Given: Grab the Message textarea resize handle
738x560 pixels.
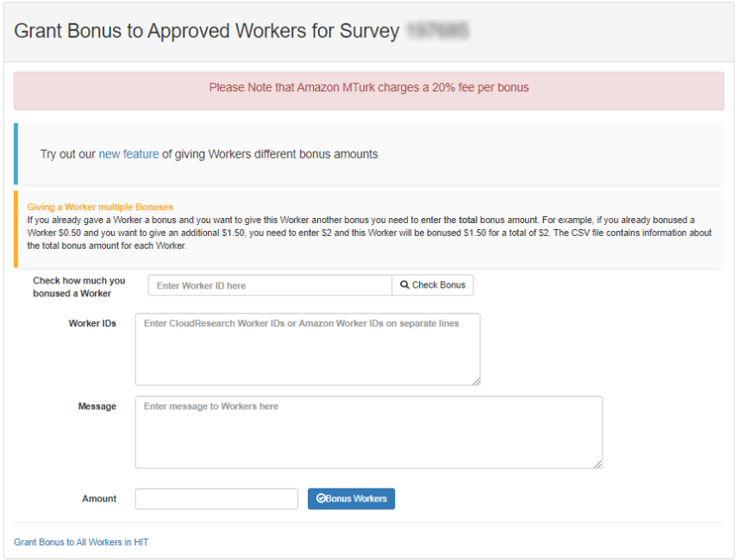Looking at the screenshot, I should (597, 464).
